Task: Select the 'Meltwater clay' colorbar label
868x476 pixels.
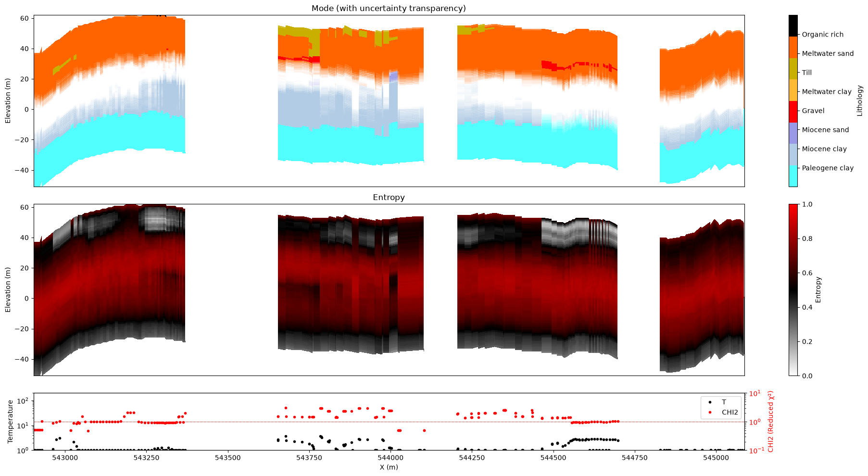Action: (827, 92)
